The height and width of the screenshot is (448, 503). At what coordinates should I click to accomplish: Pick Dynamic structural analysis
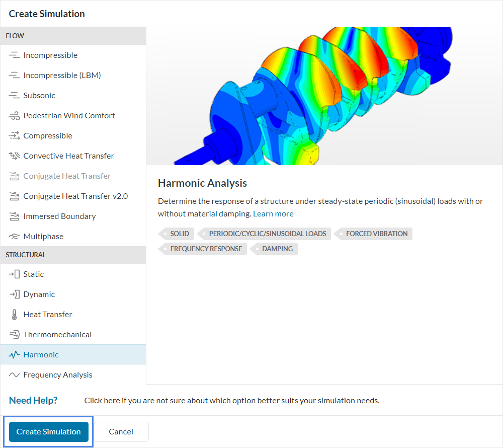39,294
